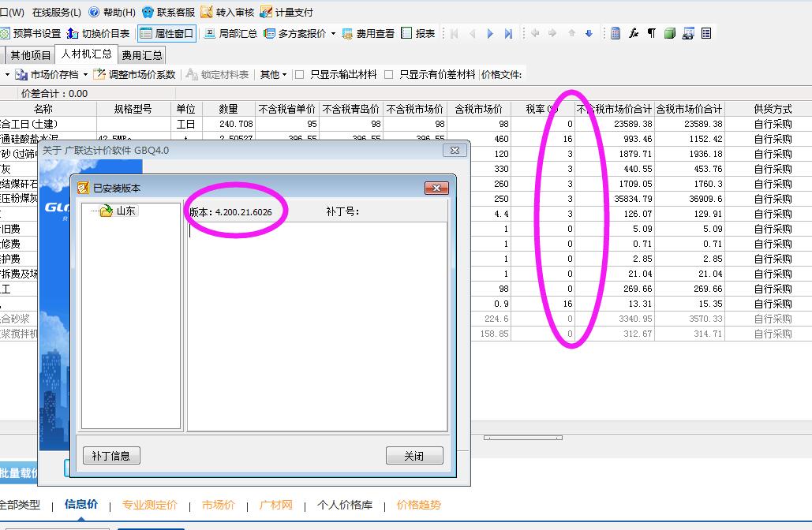Image resolution: width=812 pixels, height=530 pixels.
Task: Expand the 市场价存档 dropdown arrow
Action: [85, 74]
